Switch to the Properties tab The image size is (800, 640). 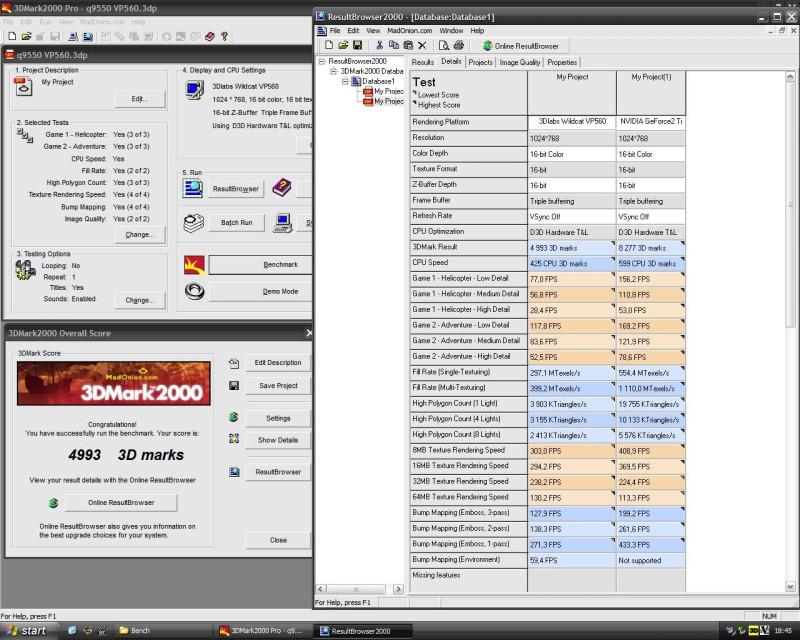[562, 62]
